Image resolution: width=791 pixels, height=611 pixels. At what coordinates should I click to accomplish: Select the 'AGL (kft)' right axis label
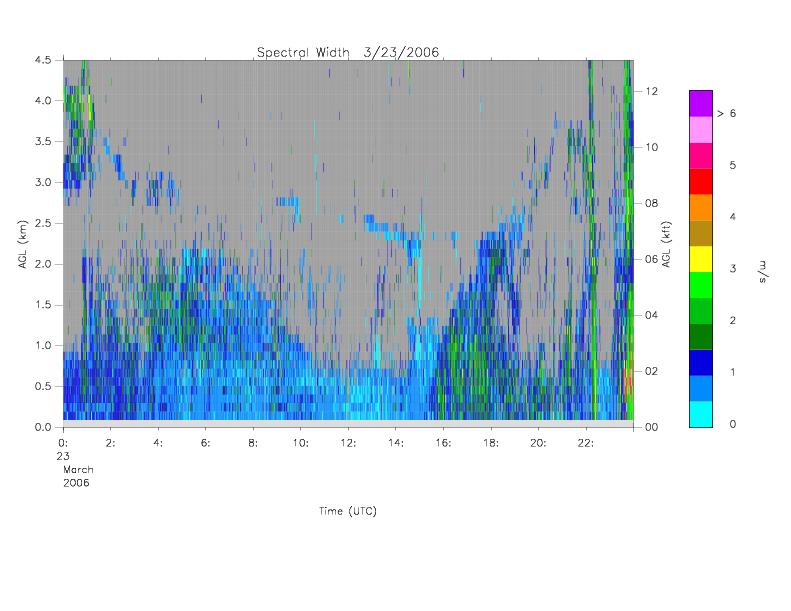pos(667,244)
